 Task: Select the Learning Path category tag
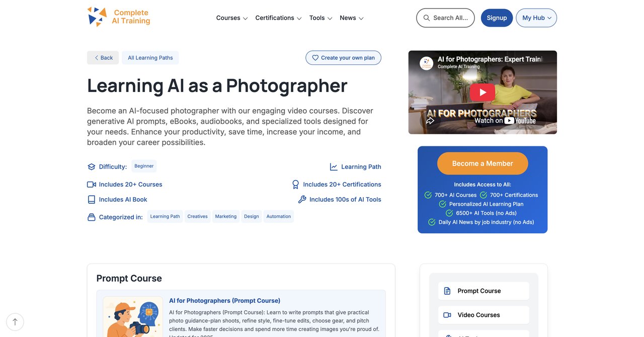[x=165, y=216]
